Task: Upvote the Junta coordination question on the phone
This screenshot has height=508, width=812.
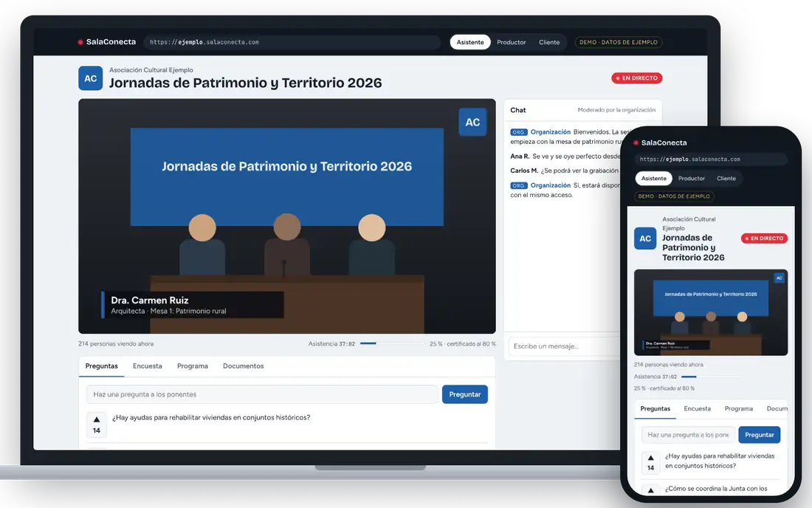Action: point(651,490)
